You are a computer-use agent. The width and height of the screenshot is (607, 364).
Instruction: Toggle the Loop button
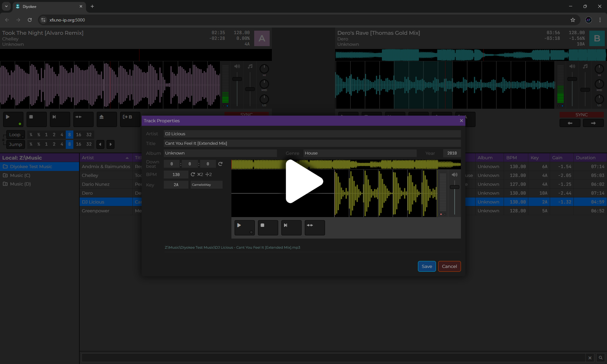coord(15,135)
